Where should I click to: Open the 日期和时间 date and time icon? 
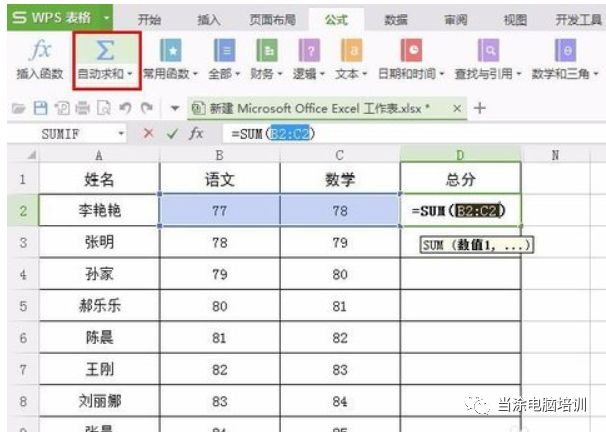click(x=411, y=50)
